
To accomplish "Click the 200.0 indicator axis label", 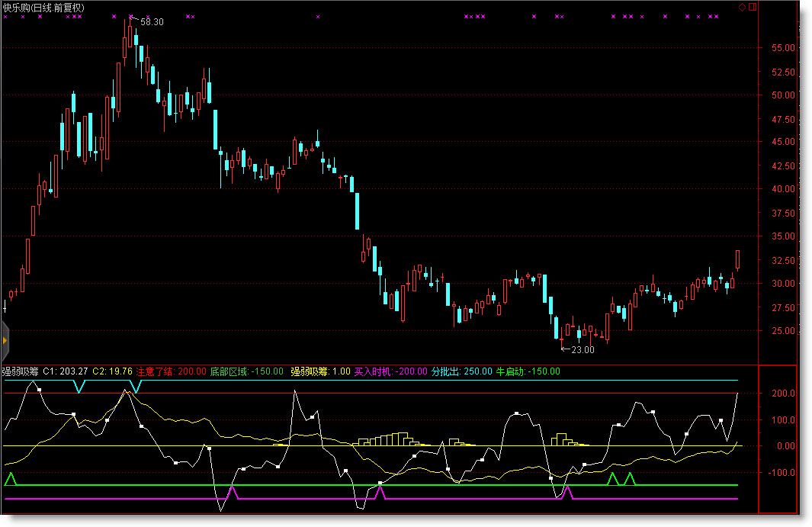I will tap(784, 394).
